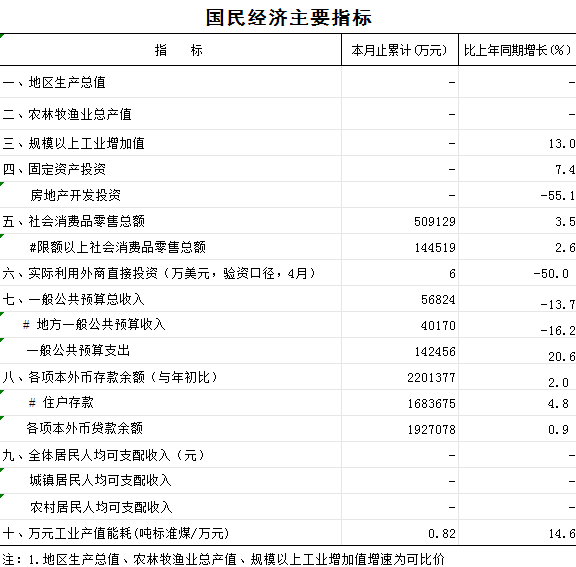576x567 pixels.
Task: Select the 一般公共预算总收入 value 56824
Action: [438, 300]
